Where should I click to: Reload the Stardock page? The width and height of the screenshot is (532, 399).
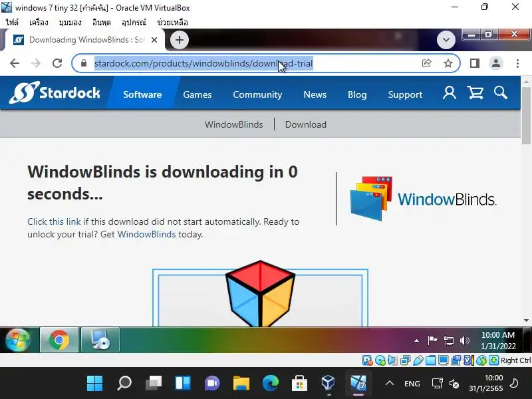click(57, 63)
